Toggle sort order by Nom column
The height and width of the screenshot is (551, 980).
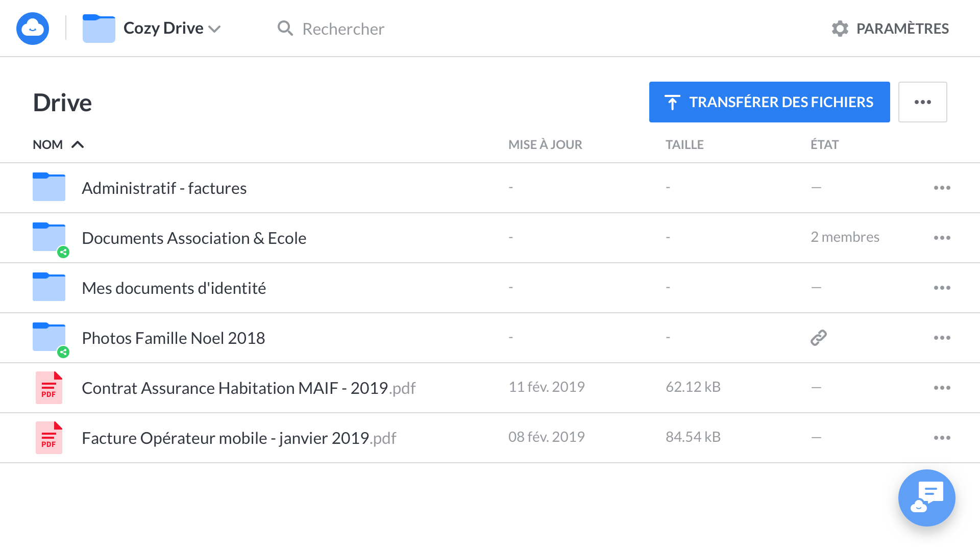58,145
